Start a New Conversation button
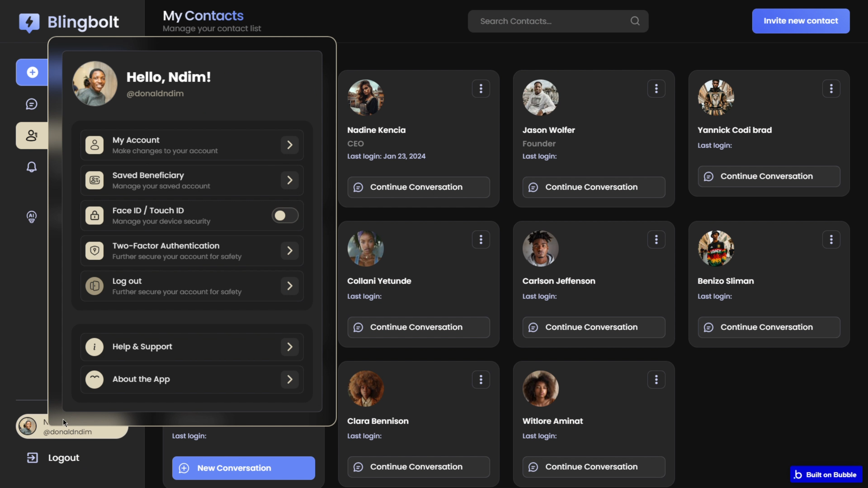 click(x=243, y=468)
